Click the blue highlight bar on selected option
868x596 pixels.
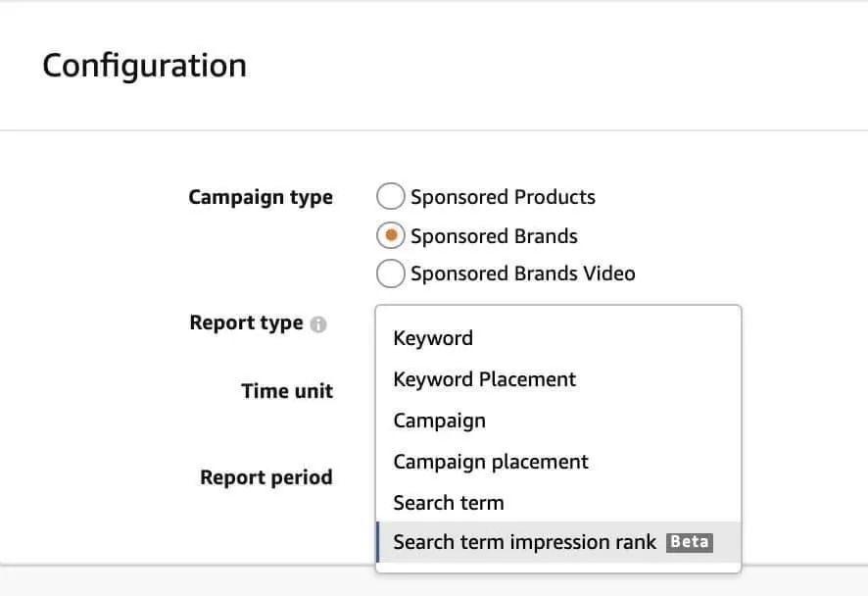[x=378, y=542]
